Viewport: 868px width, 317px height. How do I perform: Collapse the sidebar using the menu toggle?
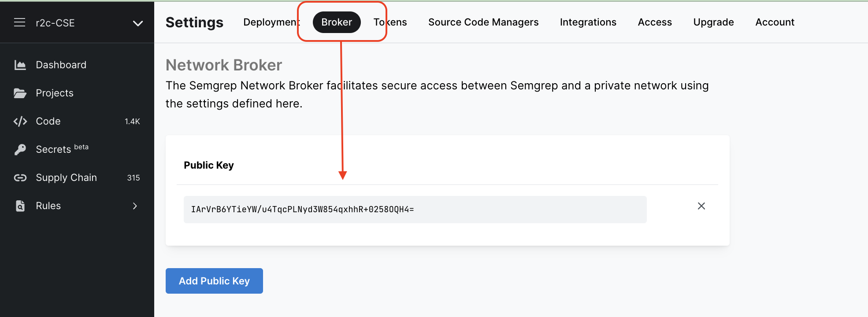(19, 22)
